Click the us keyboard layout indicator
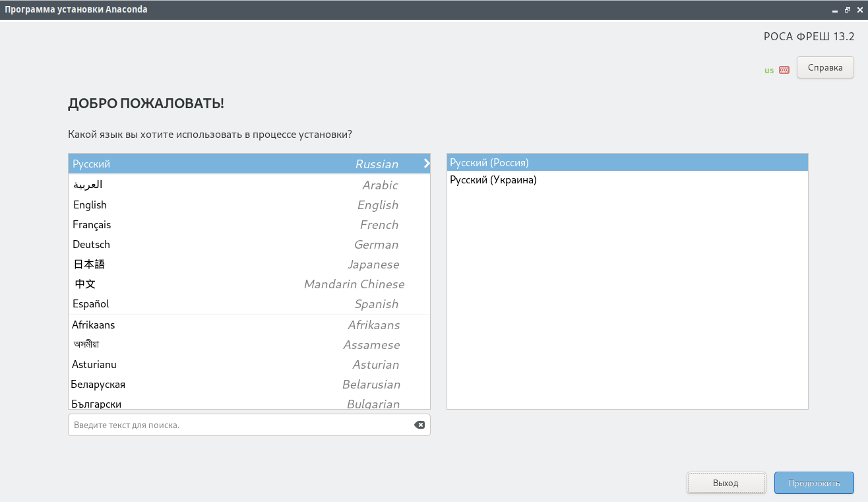This screenshot has height=502, width=868. pyautogui.click(x=769, y=71)
